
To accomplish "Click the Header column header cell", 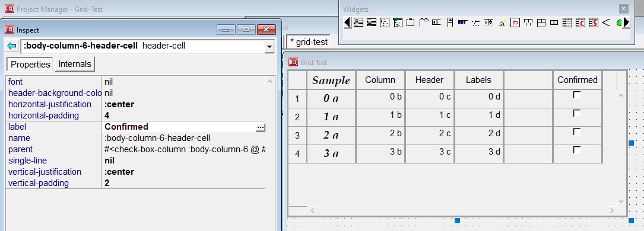I will [430, 80].
